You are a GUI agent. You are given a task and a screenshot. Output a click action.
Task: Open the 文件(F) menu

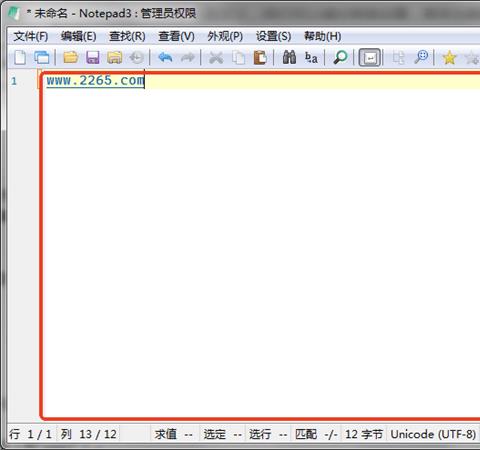coord(31,36)
